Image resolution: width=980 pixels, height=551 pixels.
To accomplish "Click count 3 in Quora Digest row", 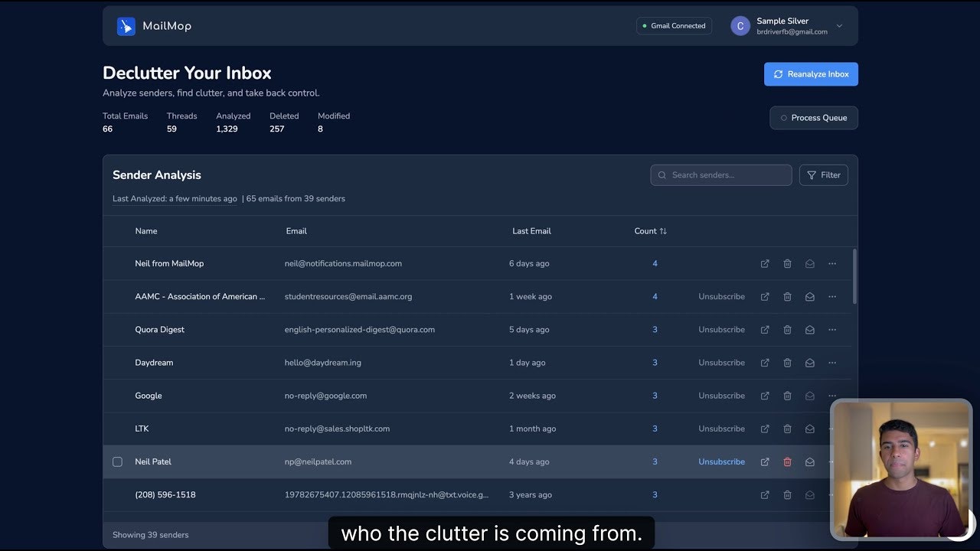I will point(655,330).
